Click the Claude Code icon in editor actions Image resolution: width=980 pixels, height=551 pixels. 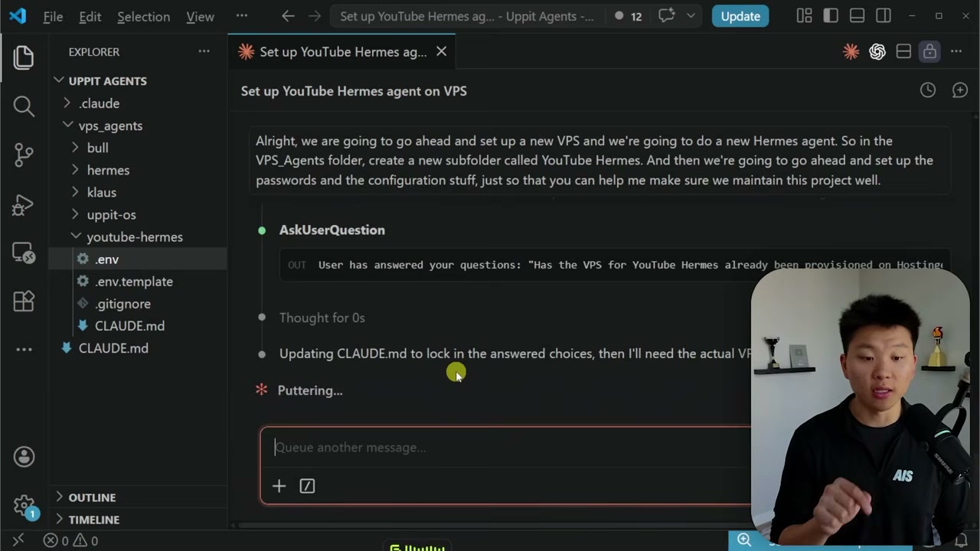(851, 51)
